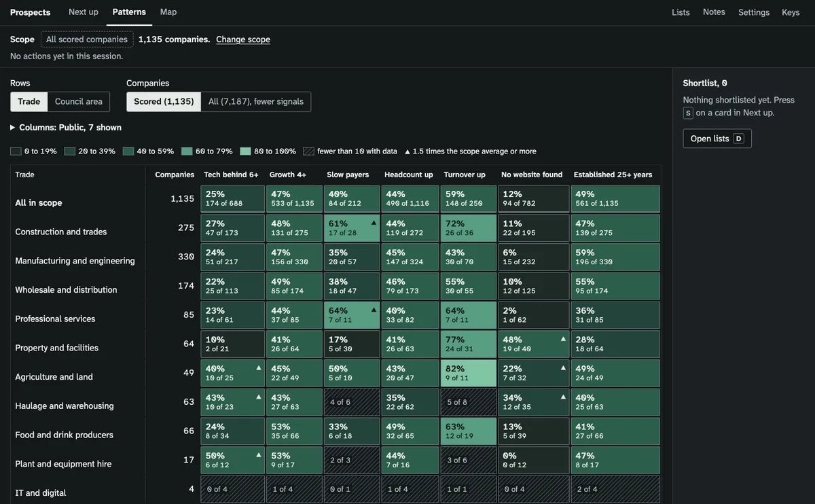This screenshot has width=815, height=504.
Task: Select the Food and drink producers row
Action: [64, 435]
